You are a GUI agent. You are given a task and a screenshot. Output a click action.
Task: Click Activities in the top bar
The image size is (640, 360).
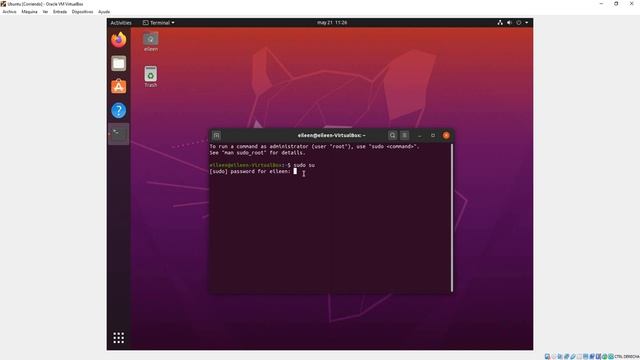tap(121, 22)
